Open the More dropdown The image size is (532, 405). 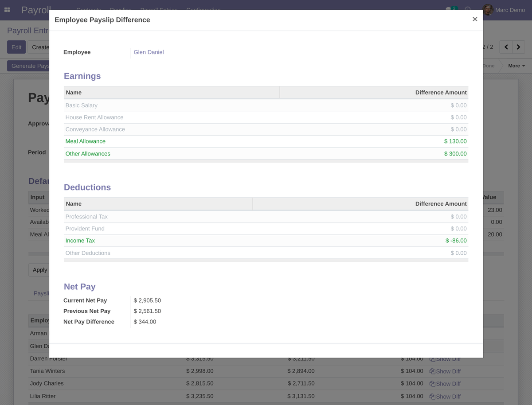(x=516, y=66)
